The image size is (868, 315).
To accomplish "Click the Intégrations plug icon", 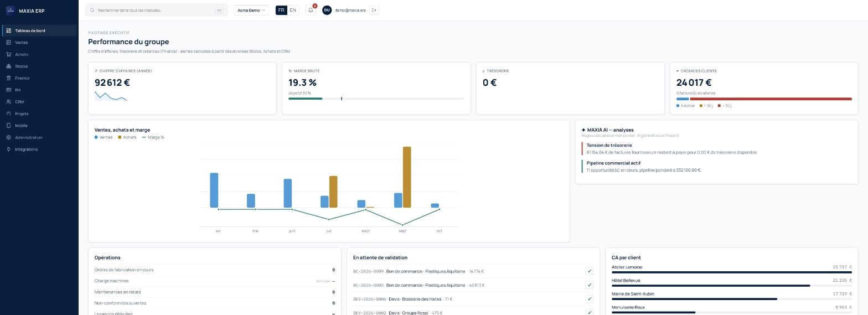I will [9, 149].
